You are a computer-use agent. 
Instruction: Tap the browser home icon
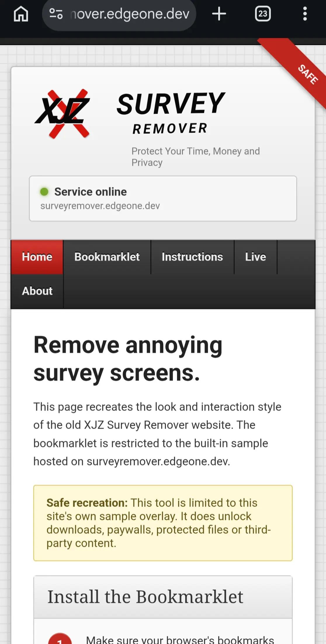pos(21,14)
